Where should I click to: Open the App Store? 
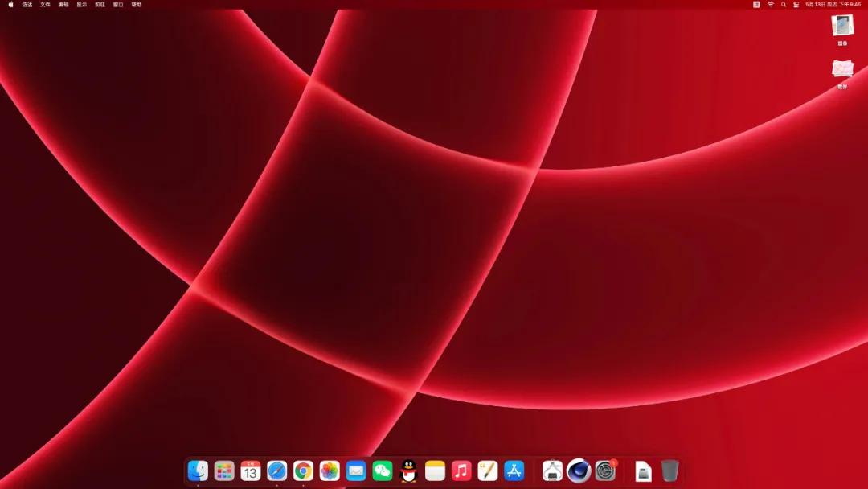[514, 471]
